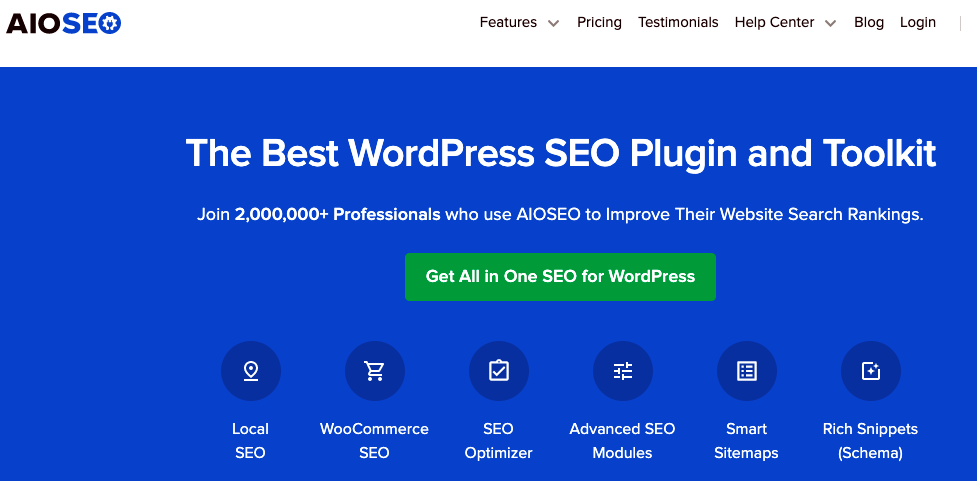The width and height of the screenshot is (977, 481).
Task: Click Get All in One SEO for WordPress
Action: [560, 277]
